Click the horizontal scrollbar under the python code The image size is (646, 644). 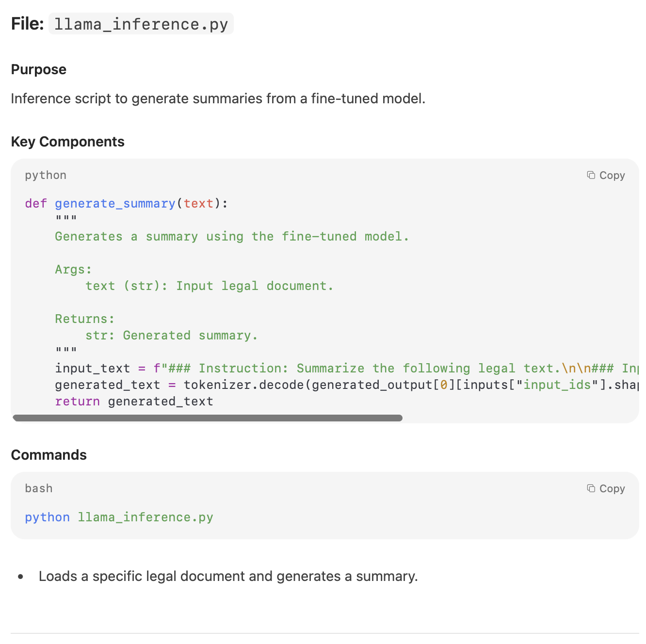click(x=208, y=418)
